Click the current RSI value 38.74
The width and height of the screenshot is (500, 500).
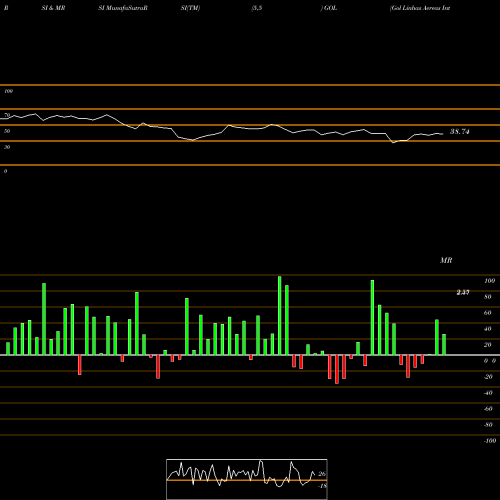point(460,132)
